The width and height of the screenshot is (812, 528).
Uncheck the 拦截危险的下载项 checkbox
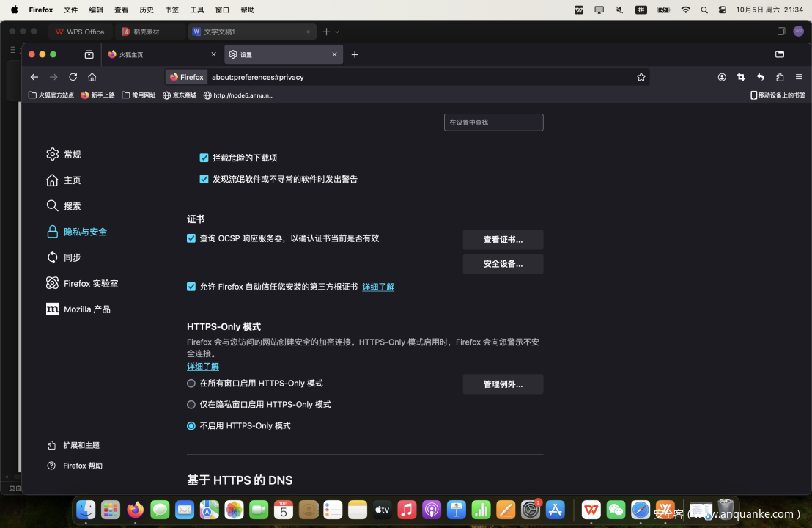tap(204, 158)
